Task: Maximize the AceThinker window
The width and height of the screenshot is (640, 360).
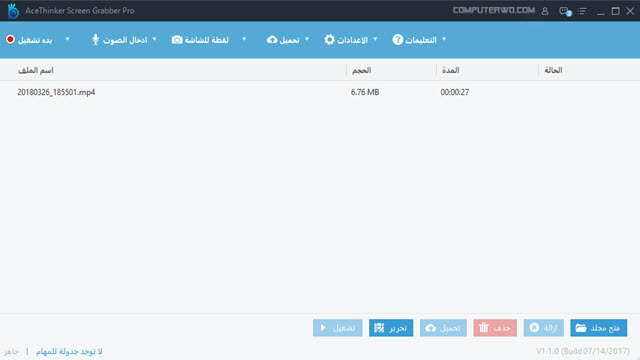Action: 616,11
